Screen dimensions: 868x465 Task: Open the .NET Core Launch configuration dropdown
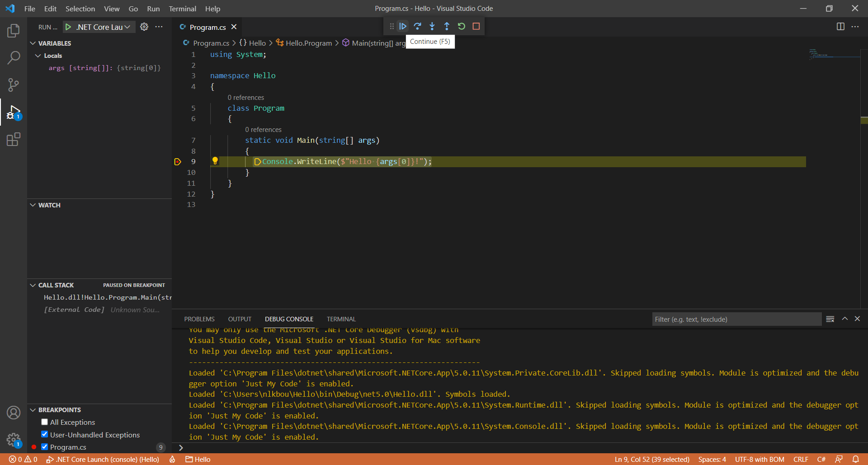click(104, 27)
